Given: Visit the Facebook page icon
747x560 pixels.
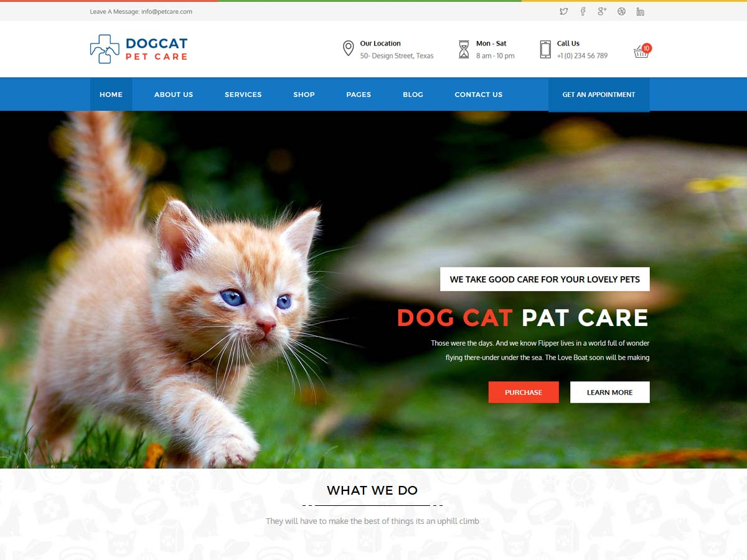Looking at the screenshot, I should click(x=583, y=11).
